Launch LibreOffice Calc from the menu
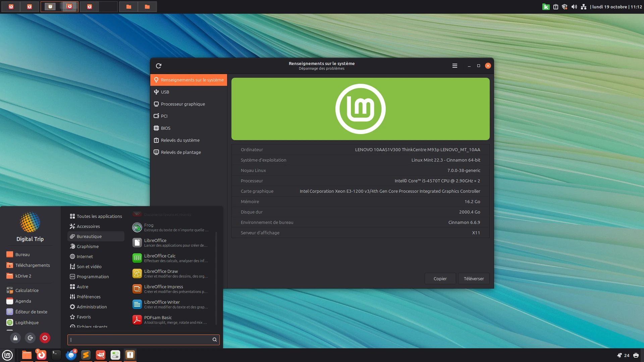 (172, 258)
